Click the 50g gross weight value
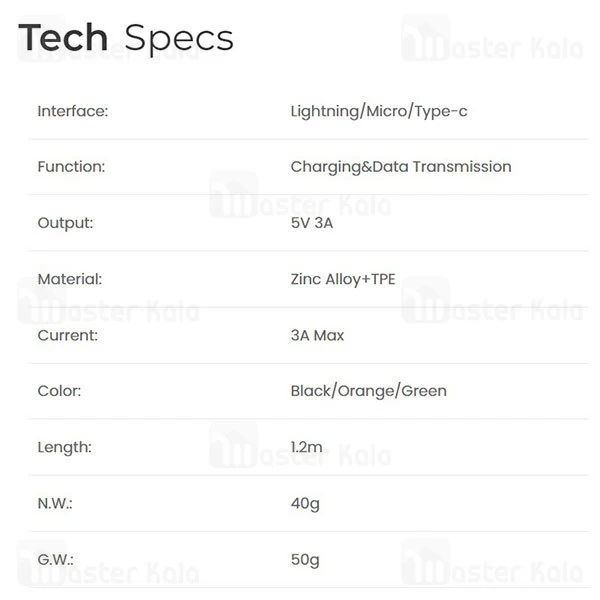The image size is (600, 600). (x=305, y=559)
